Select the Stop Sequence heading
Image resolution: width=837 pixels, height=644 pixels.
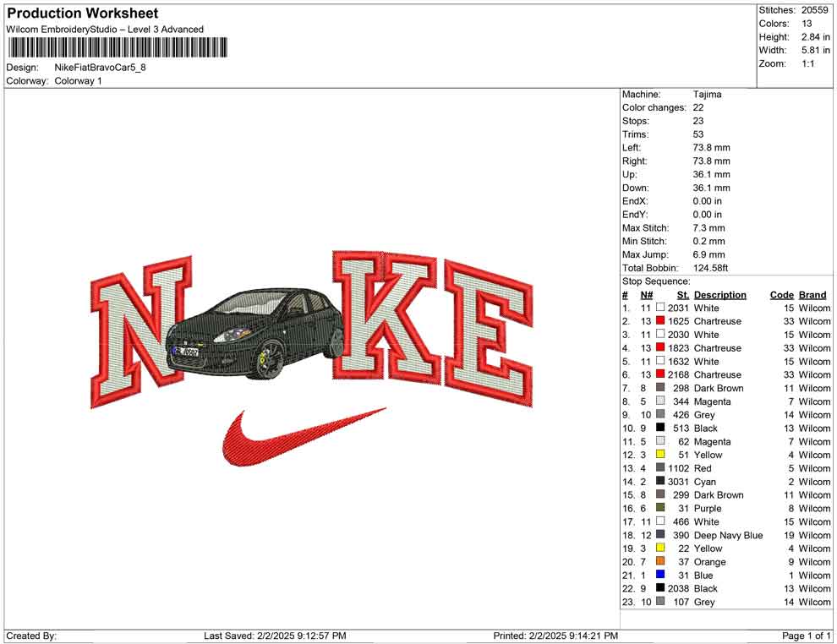tap(655, 281)
